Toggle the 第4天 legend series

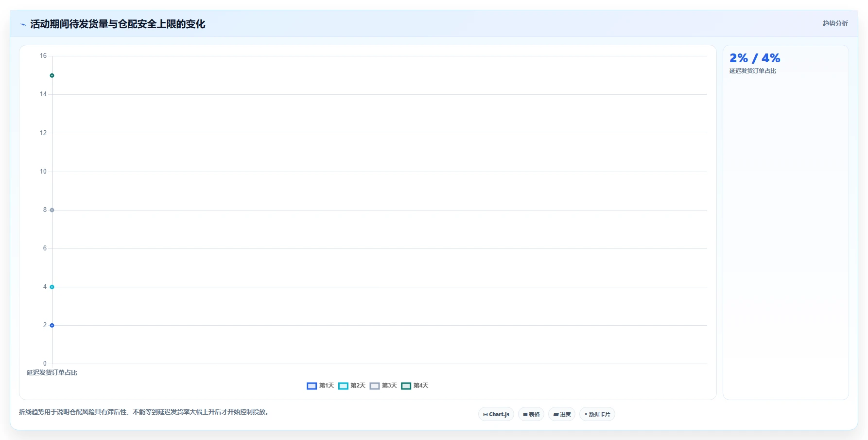coord(415,386)
